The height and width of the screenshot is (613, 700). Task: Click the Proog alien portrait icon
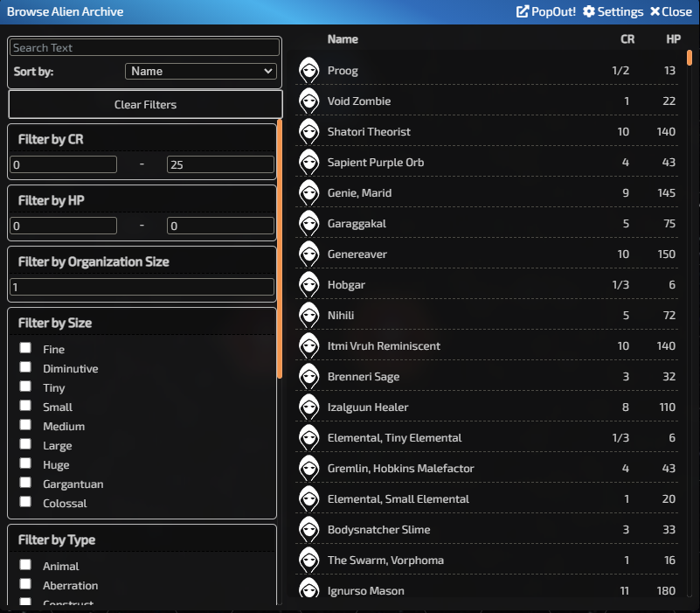coord(310,71)
